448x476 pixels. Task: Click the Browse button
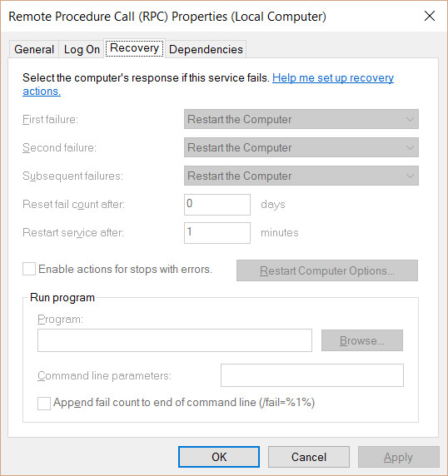coord(362,340)
